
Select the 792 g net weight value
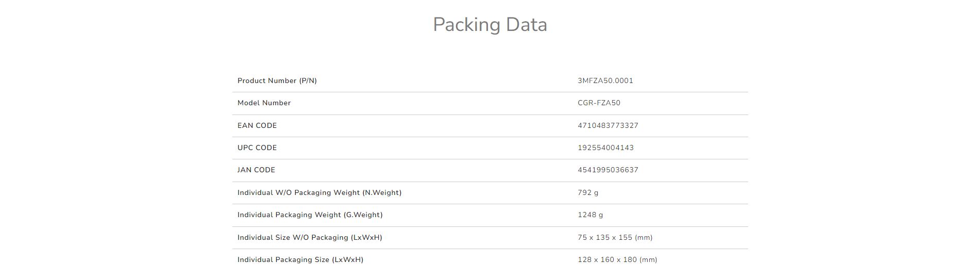tap(588, 193)
